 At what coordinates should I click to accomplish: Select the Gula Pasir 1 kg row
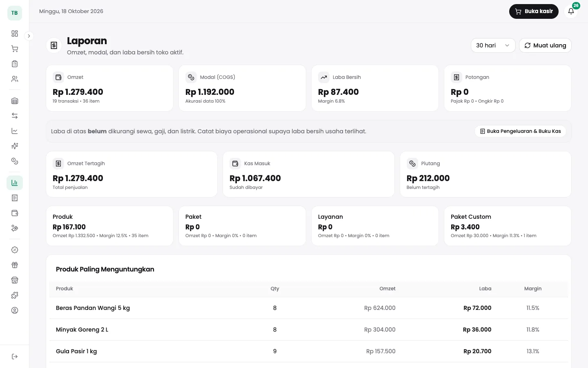[309, 351]
